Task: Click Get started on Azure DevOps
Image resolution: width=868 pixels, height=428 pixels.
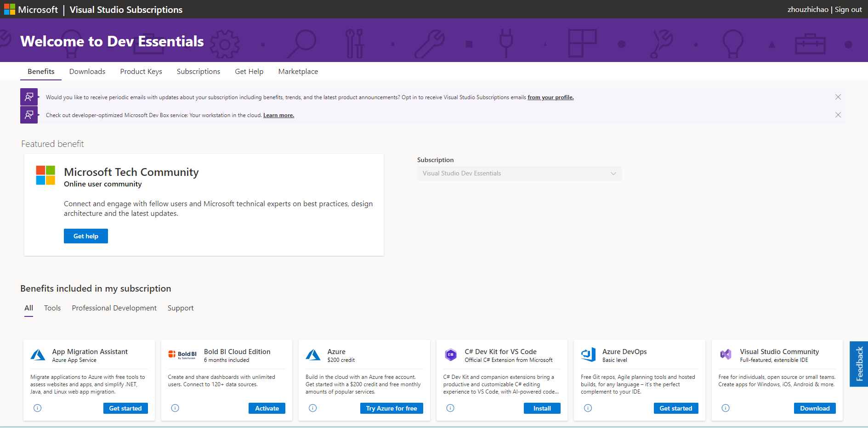Action: coord(676,408)
